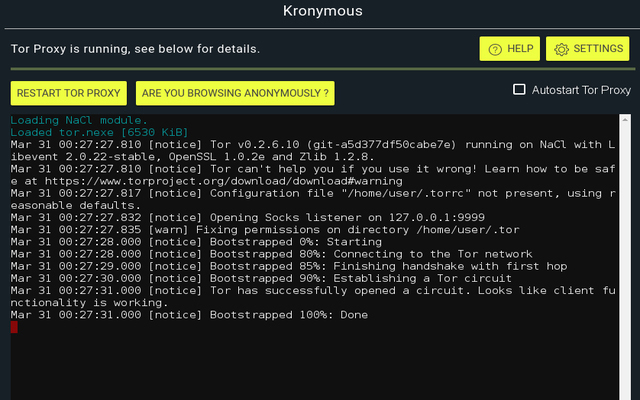Image resolution: width=640 pixels, height=400 pixels.
Task: Click the "Bootstrapped 0%: Starting" line
Action: click(196, 242)
